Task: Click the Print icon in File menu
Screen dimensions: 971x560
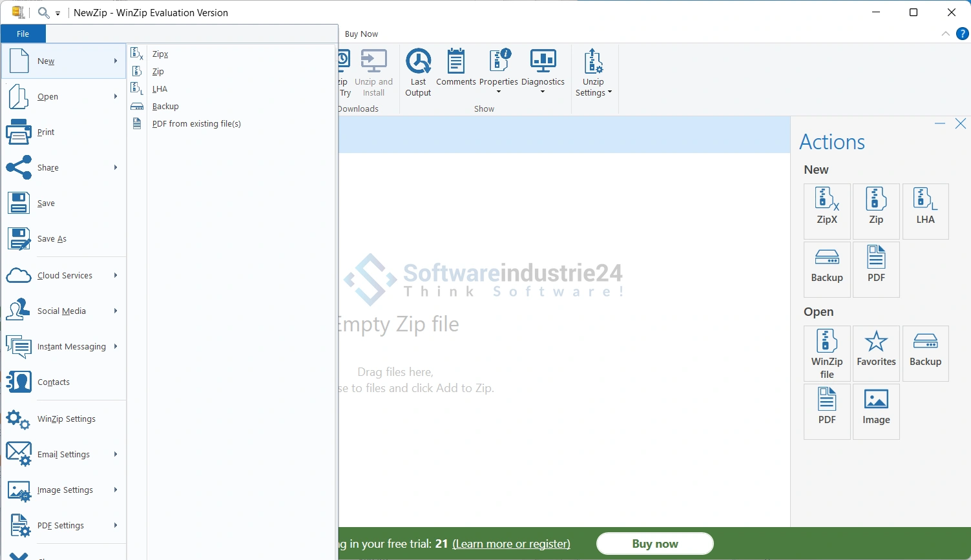Action: coord(19,132)
